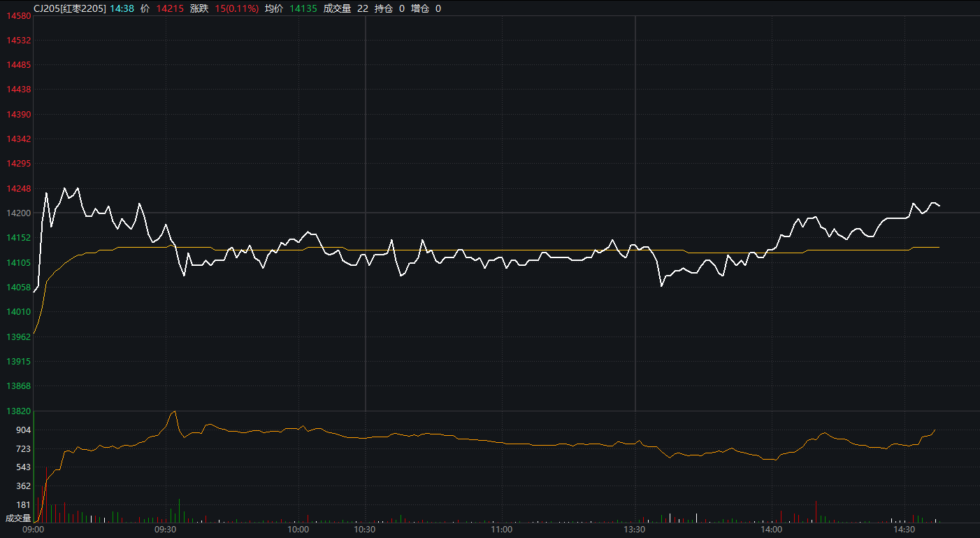Click the 14580 top price axis label
Viewport: 980px width, 538px height.
coord(18,16)
